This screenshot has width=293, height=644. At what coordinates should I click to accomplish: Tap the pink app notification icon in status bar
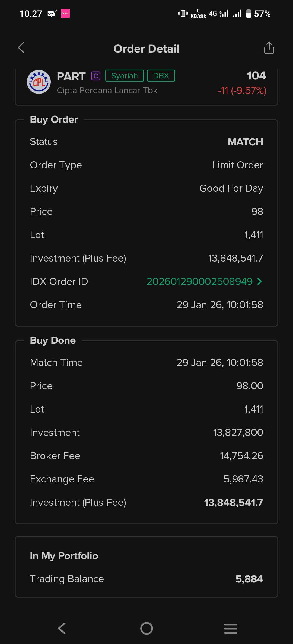(65, 14)
